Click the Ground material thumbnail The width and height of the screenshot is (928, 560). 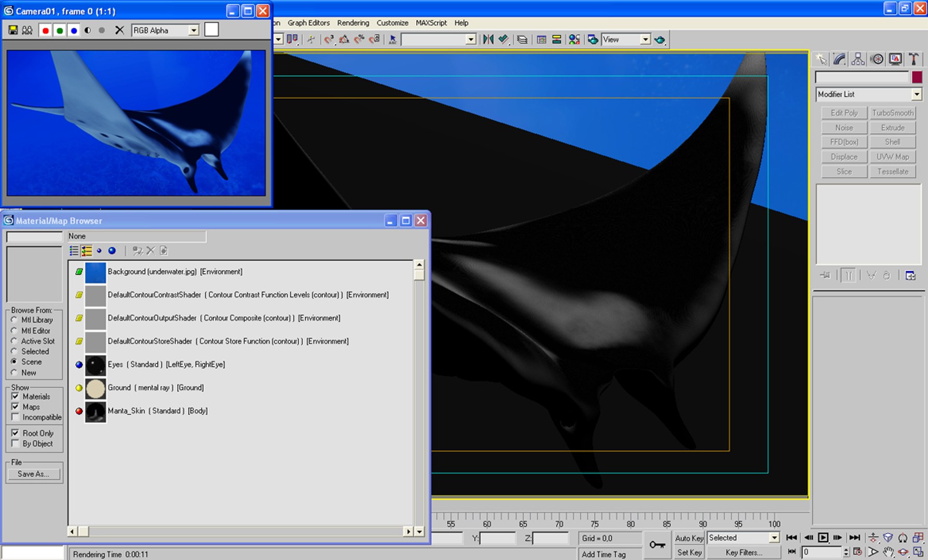pyautogui.click(x=95, y=388)
